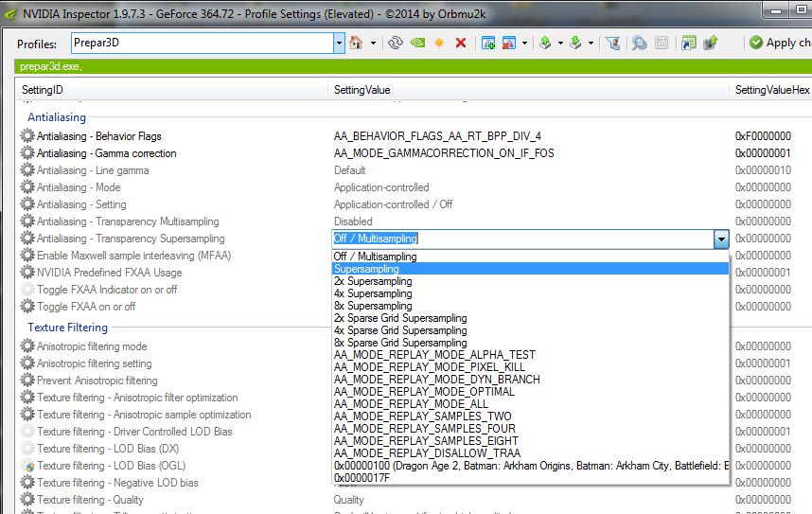Choose AA_MODE_REPLAY_SAMPLES_EIGHT option
The width and height of the screenshot is (812, 514).
pos(530,441)
